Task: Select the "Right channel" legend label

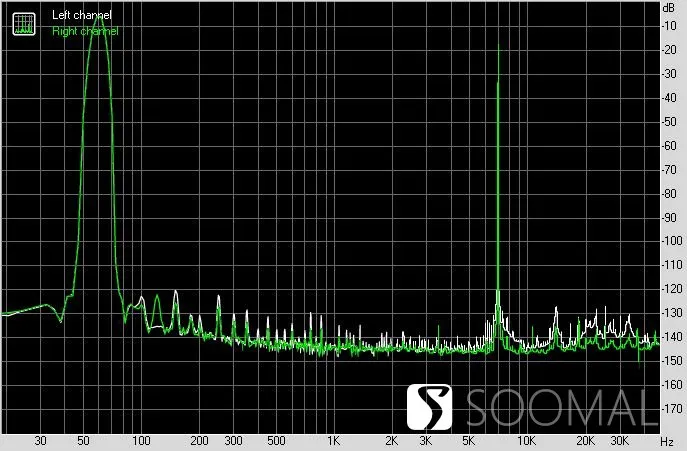Action: [85, 31]
